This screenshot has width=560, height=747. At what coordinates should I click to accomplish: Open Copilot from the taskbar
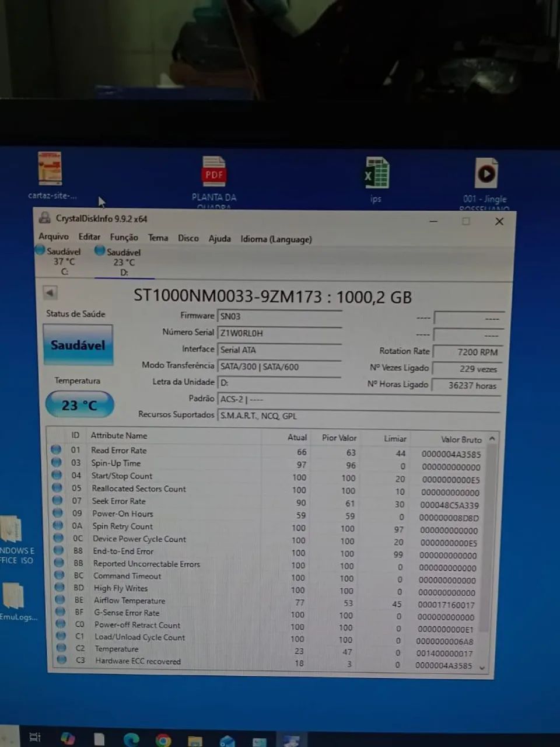click(x=68, y=738)
